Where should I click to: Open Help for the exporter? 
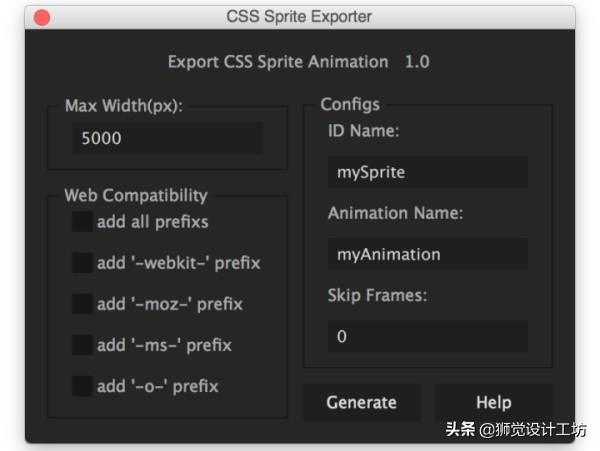point(494,402)
